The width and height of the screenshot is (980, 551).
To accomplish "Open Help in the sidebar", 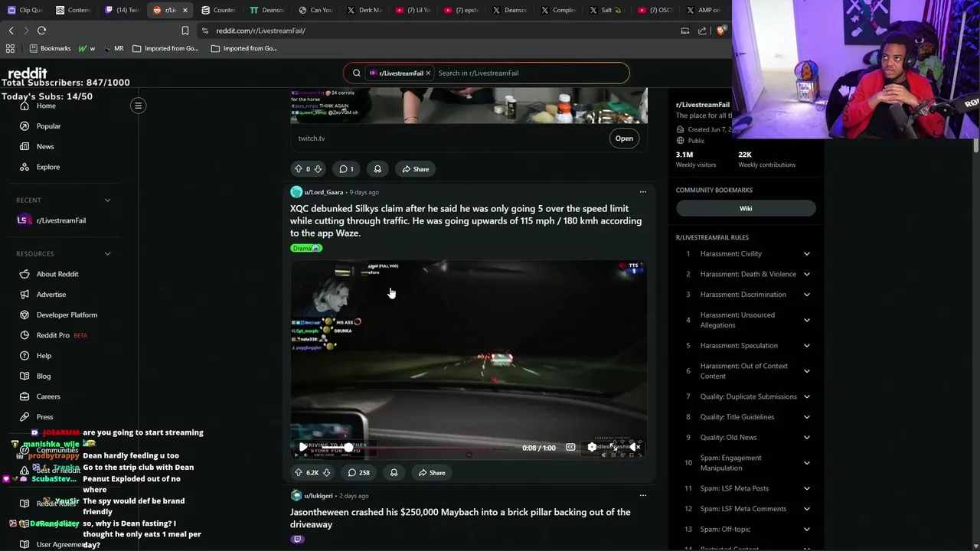I will (x=44, y=356).
